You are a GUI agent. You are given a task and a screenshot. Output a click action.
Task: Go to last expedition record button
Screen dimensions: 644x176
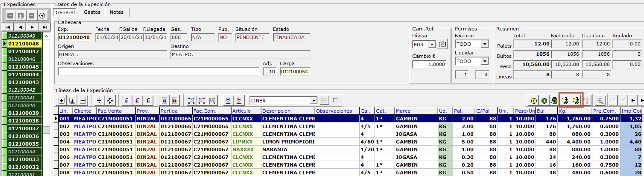45,27
